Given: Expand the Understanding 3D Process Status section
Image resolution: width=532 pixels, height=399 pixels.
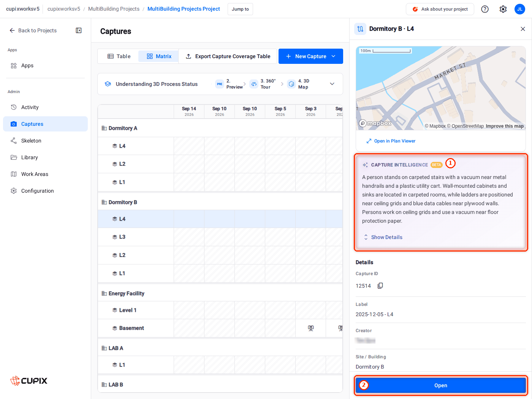Looking at the screenshot, I should coord(332,84).
